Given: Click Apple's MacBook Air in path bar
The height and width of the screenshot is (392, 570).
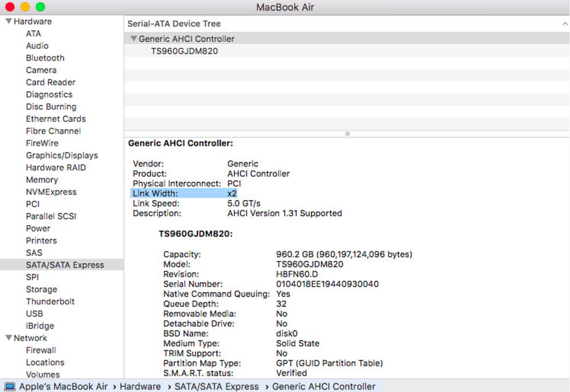Looking at the screenshot, I should [x=63, y=386].
